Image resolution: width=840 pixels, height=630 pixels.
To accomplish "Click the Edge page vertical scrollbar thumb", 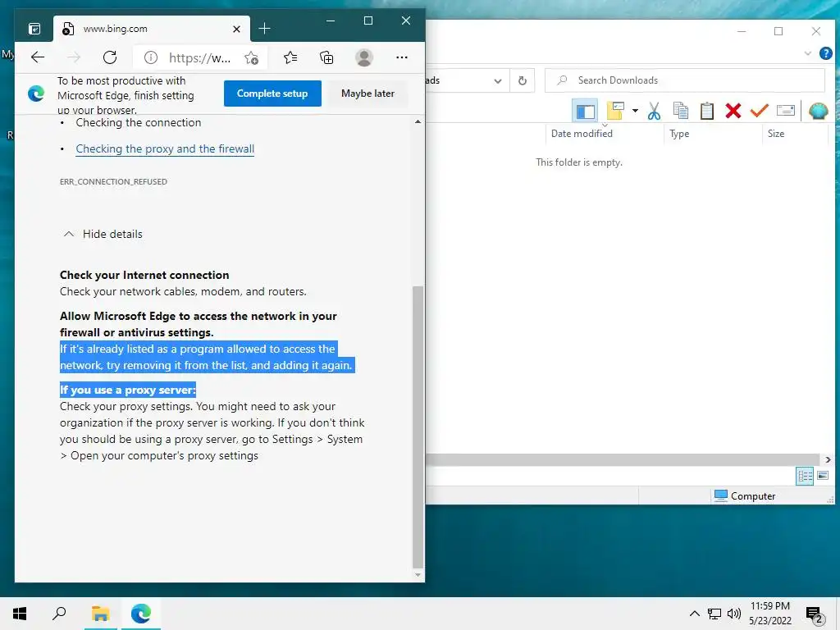I will click(x=418, y=427).
